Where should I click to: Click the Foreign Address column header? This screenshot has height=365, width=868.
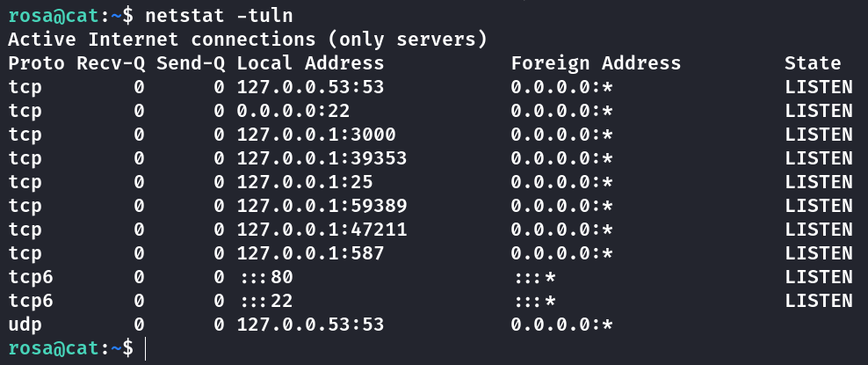(596, 63)
